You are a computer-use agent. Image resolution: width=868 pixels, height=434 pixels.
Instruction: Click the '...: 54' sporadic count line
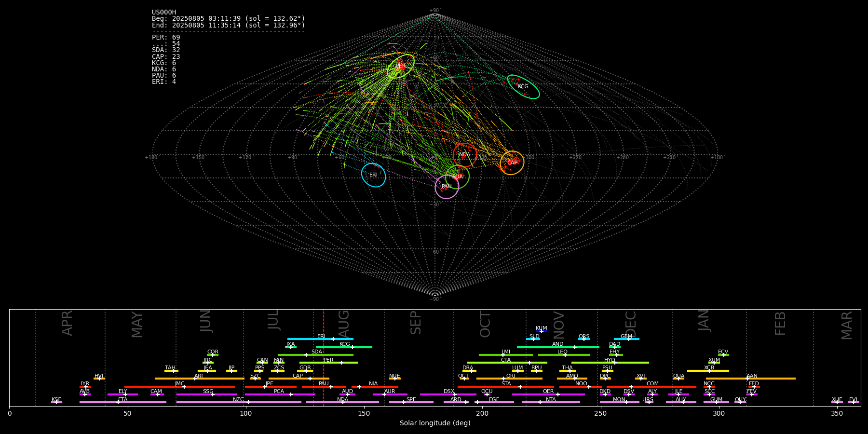click(x=166, y=44)
